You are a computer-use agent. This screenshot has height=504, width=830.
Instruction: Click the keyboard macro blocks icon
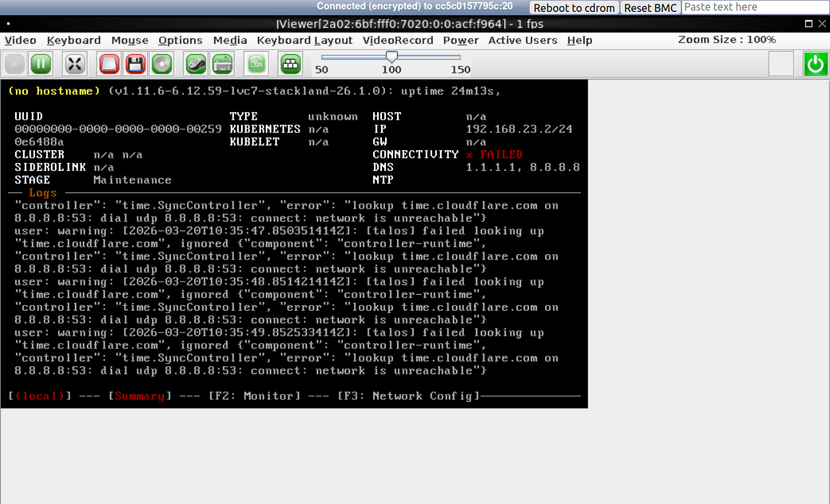click(x=290, y=64)
